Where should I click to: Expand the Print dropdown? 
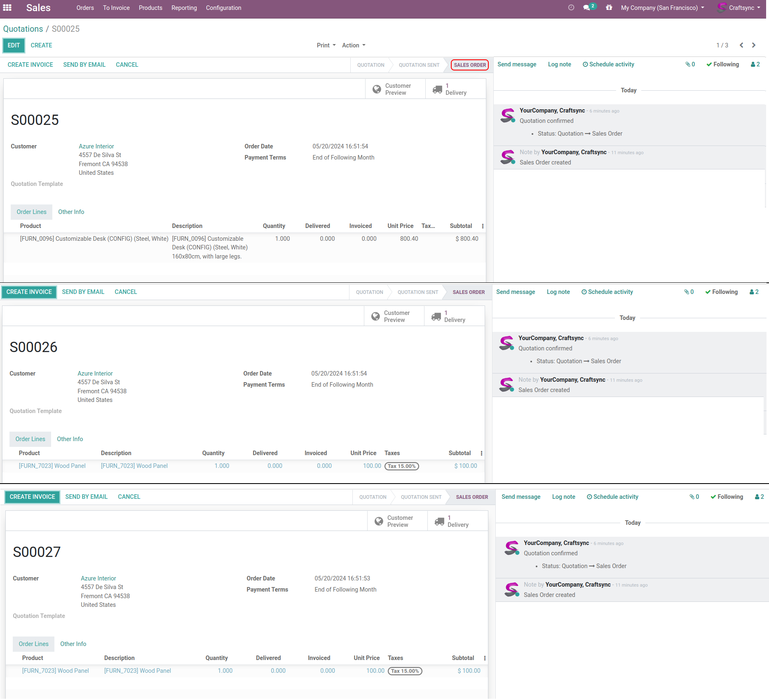[326, 45]
